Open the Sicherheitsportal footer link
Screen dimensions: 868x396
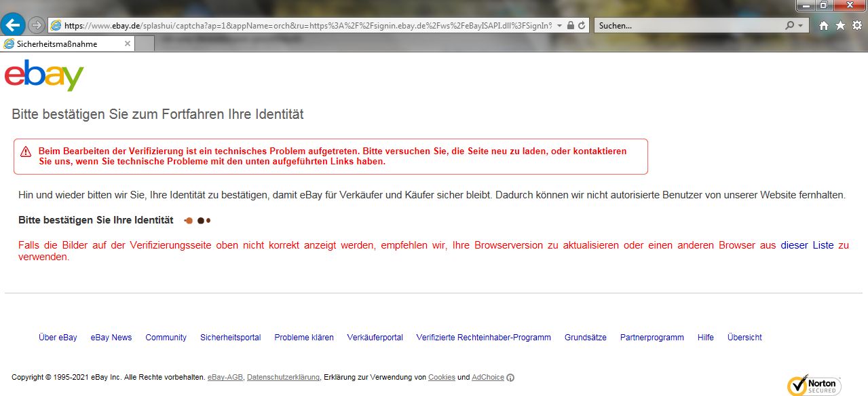click(230, 337)
